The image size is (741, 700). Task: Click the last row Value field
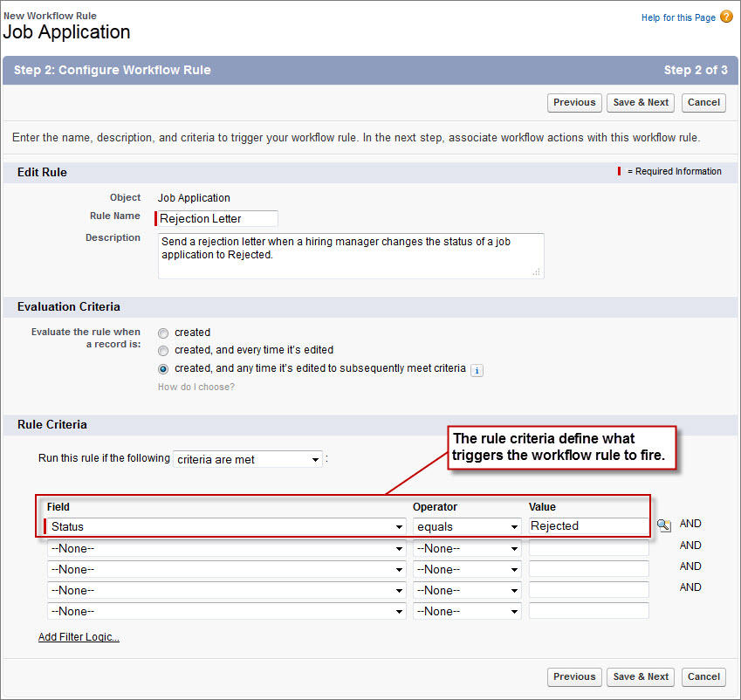589,611
